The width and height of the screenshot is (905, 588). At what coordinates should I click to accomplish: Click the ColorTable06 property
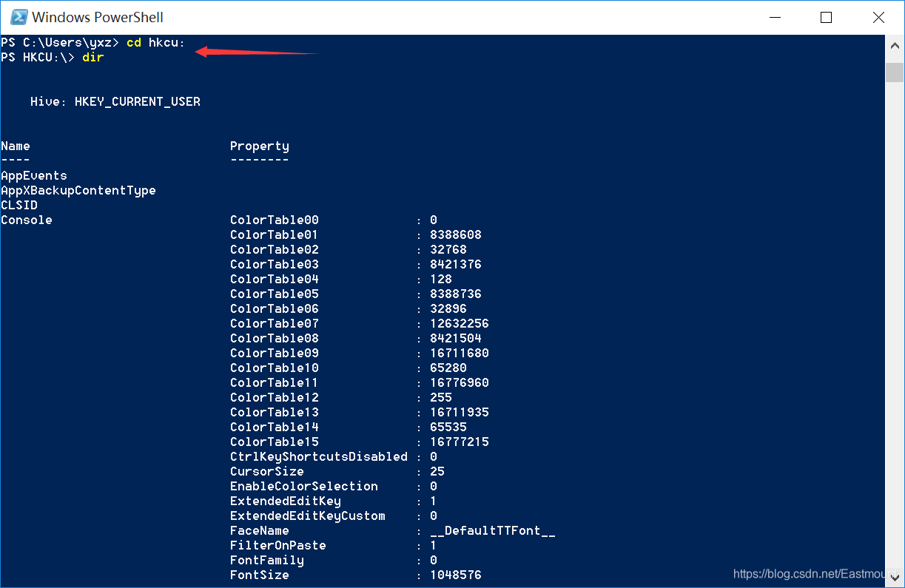click(275, 308)
